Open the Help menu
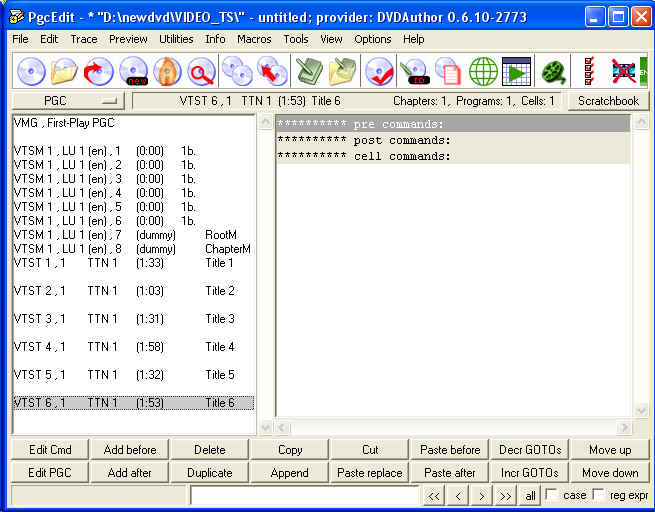This screenshot has width=655, height=512. pyautogui.click(x=414, y=39)
